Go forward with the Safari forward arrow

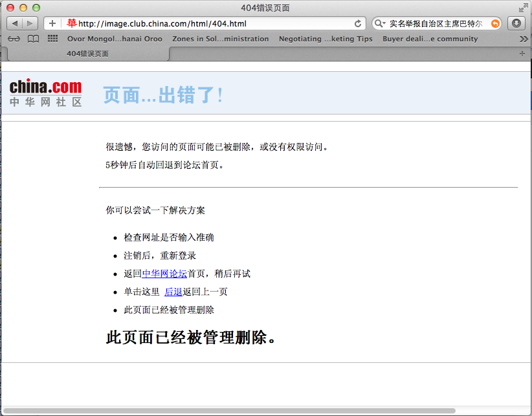(30, 23)
